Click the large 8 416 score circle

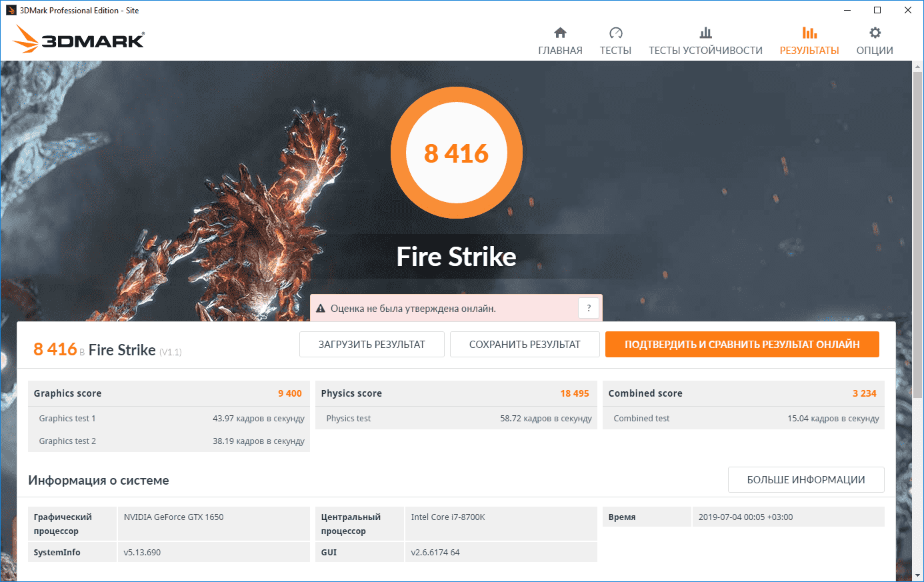(457, 153)
